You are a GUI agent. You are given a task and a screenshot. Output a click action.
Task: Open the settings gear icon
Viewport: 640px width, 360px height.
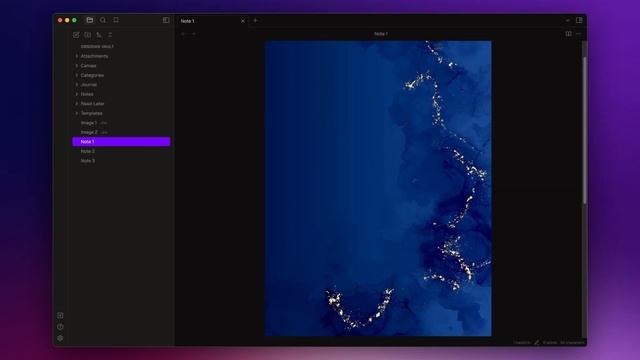click(60, 338)
